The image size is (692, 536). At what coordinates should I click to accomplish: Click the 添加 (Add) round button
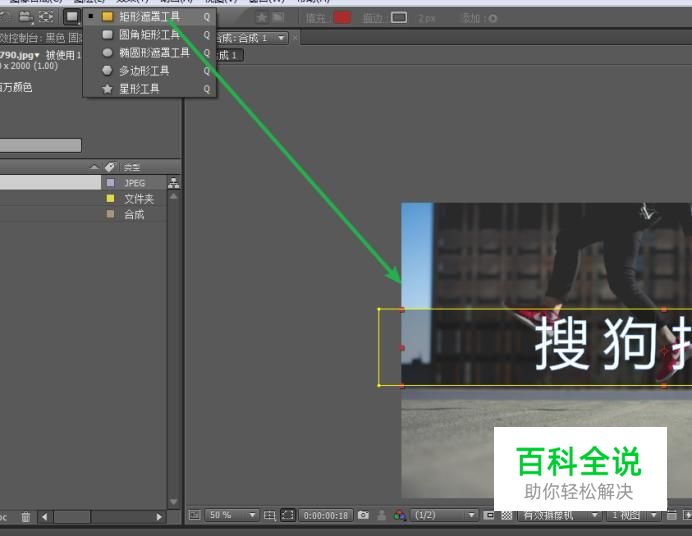pos(493,19)
